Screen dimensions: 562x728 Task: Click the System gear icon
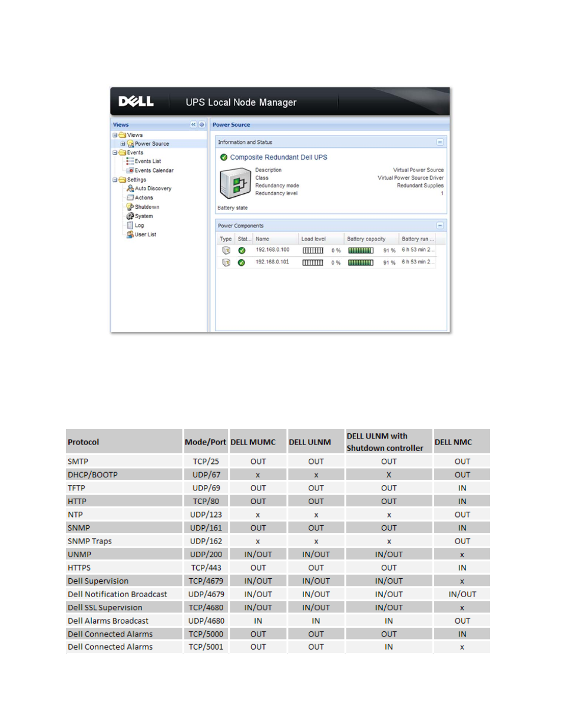[x=130, y=216]
